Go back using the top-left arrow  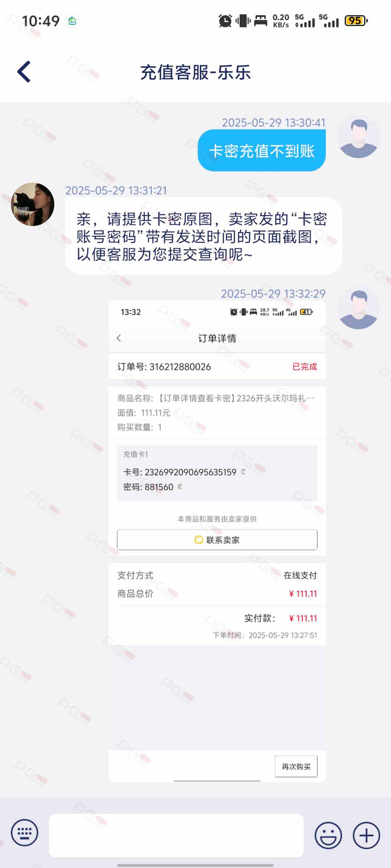click(24, 72)
